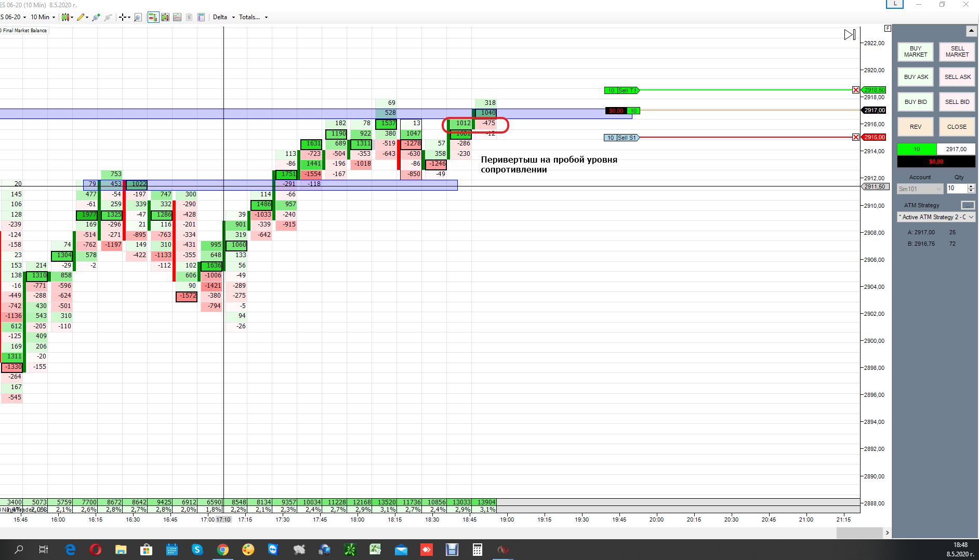Click the SELL BID button
The height and width of the screenshot is (560, 979).
tap(957, 102)
